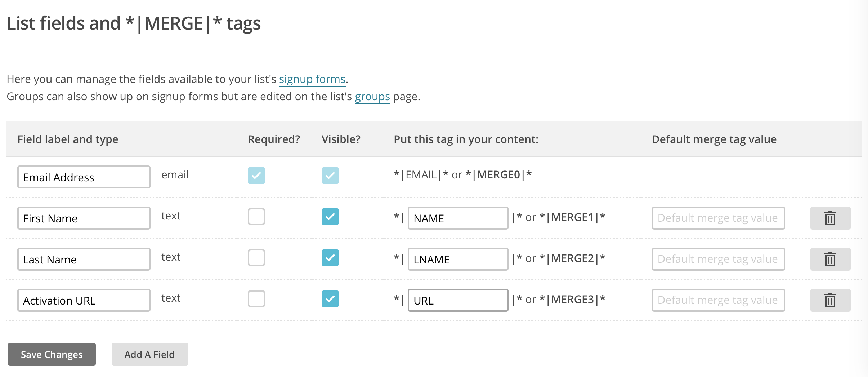Delete the First Name field with trash icon

(830, 218)
